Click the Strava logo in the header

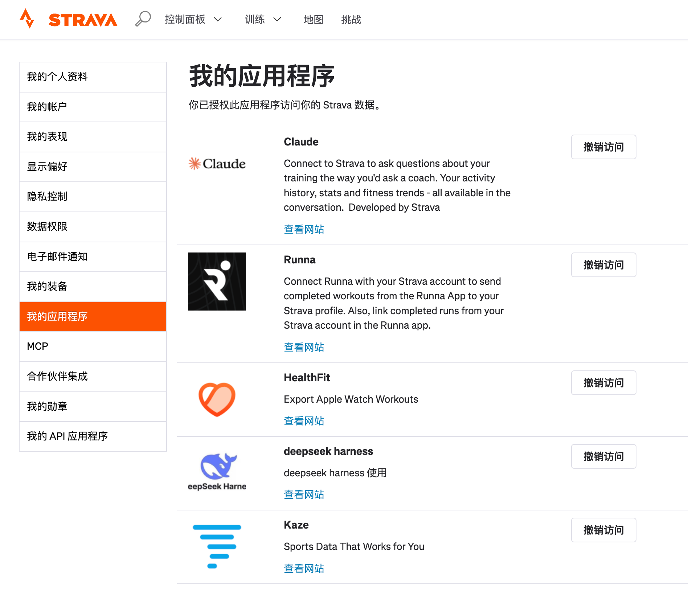tap(69, 19)
